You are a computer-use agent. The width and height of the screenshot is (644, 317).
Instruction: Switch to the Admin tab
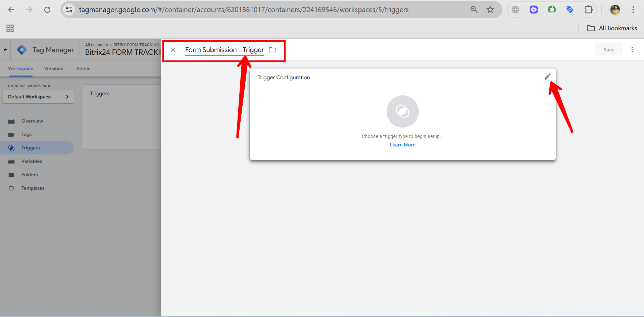coord(83,69)
